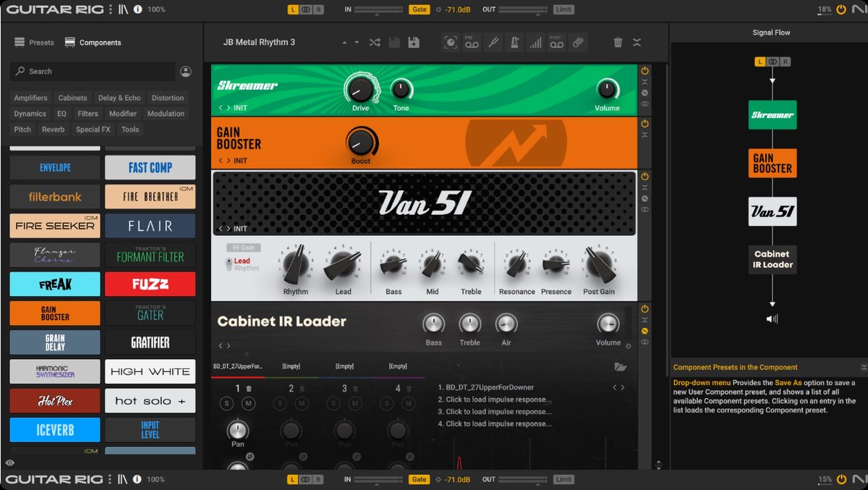The image size is (868, 490).
Task: Switch to the Presets tab
Action: pos(34,43)
